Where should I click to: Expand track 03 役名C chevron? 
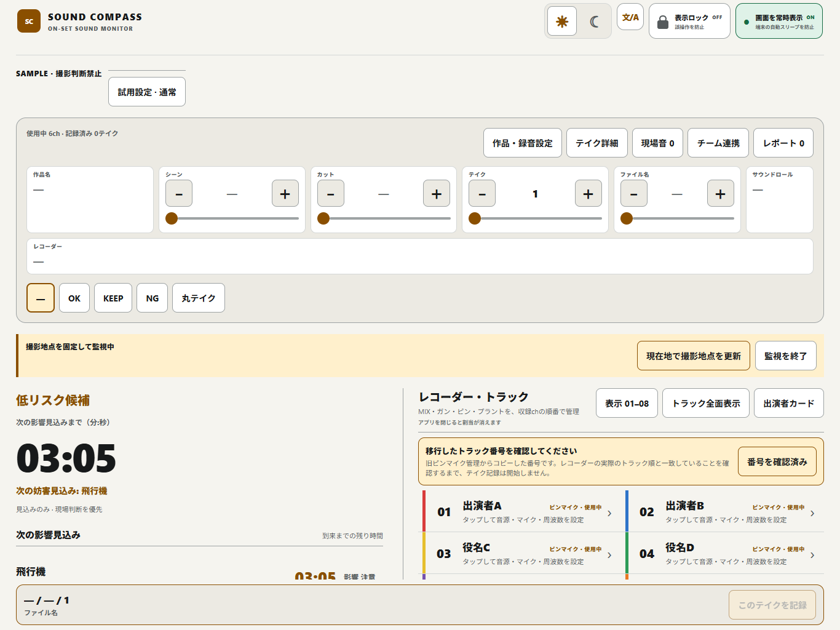click(609, 555)
